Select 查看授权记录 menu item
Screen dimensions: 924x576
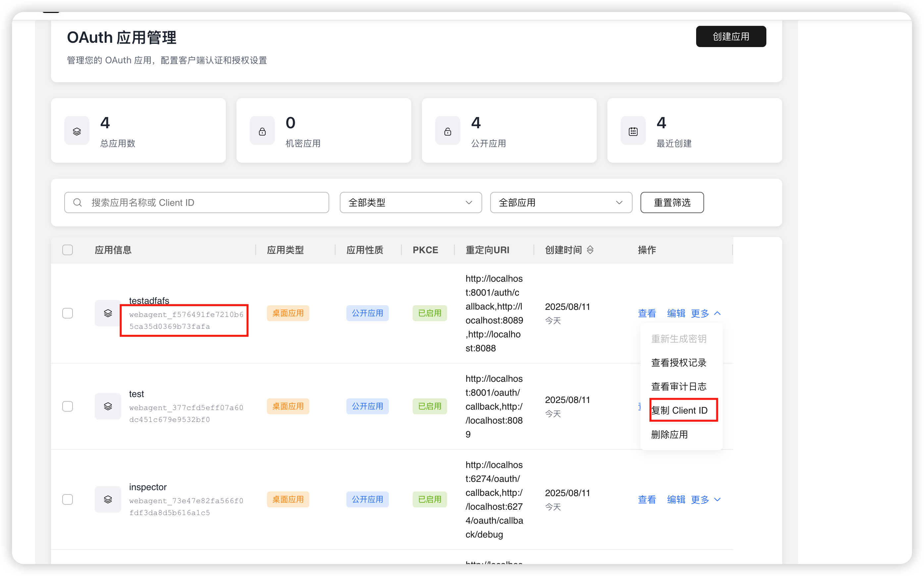(679, 363)
